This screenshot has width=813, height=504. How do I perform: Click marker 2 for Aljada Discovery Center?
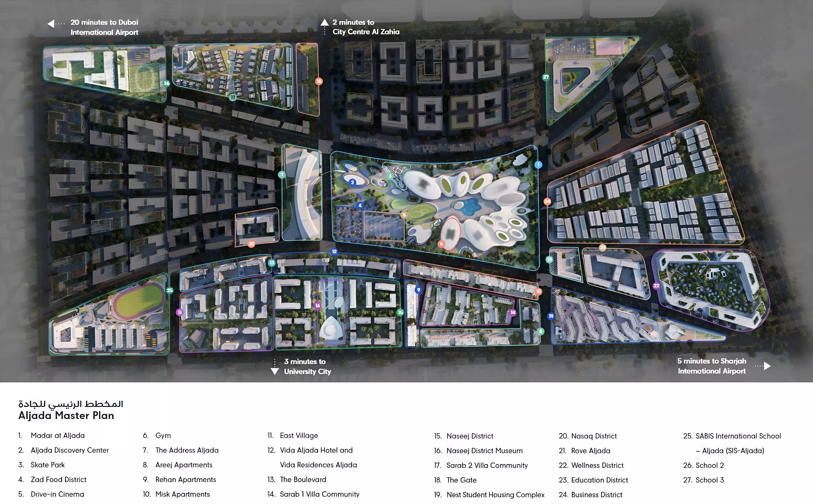(353, 182)
